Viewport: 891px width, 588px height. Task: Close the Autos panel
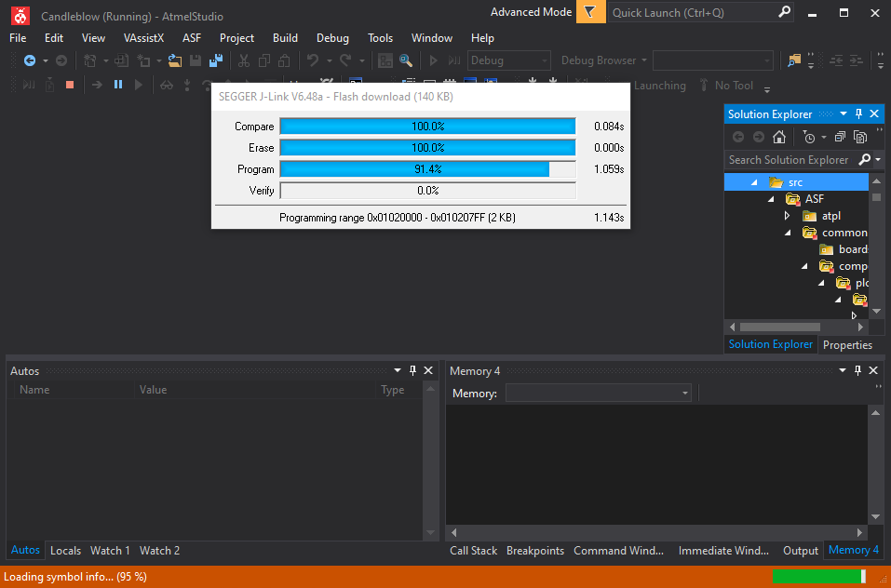coord(428,370)
